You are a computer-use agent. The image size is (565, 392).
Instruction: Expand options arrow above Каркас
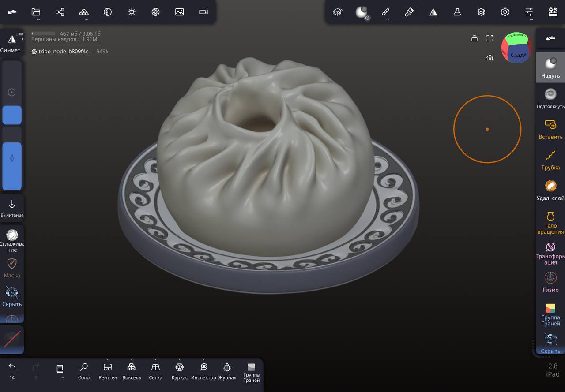point(179,360)
